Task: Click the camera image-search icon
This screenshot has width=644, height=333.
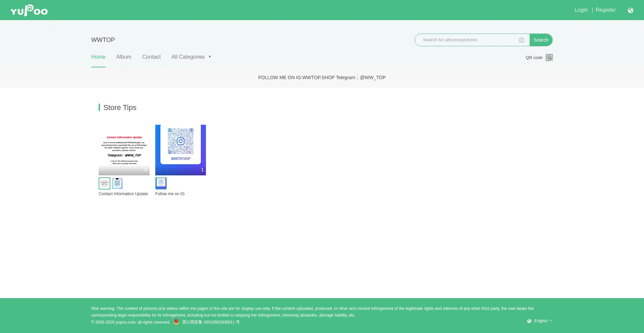Action: point(522,40)
